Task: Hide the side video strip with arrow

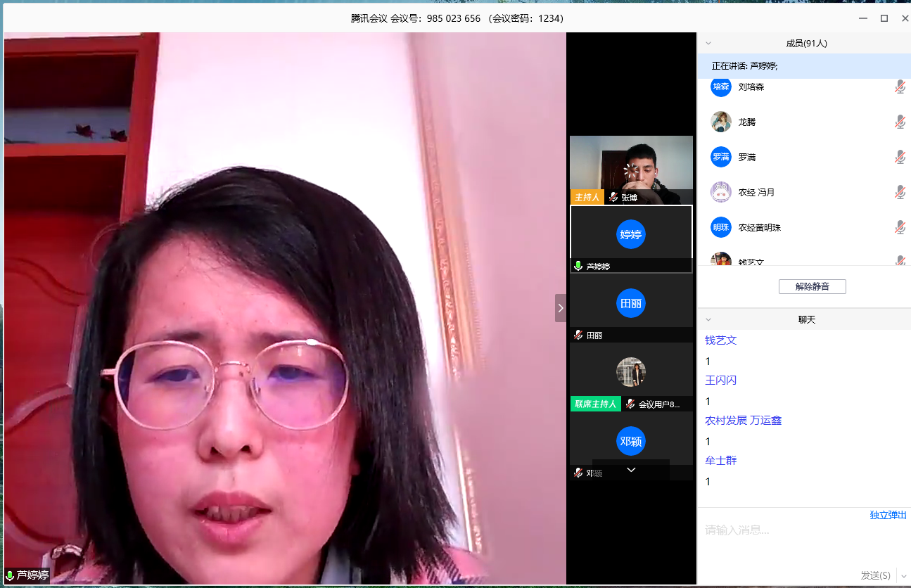Action: point(560,308)
